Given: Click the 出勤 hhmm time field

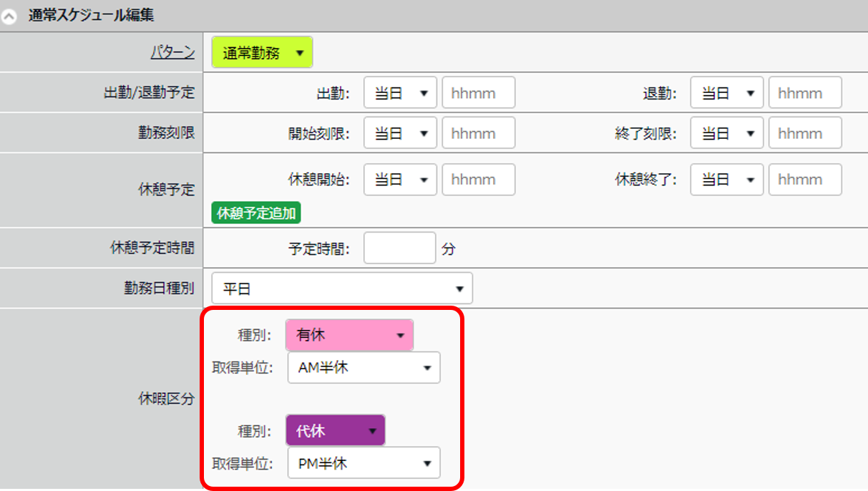Looking at the screenshot, I should [479, 93].
